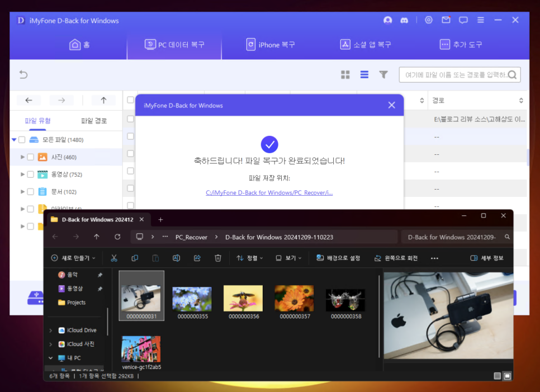Switch Explorer to large thumbnails view icon
The width and height of the screenshot is (540, 392).
507,376
